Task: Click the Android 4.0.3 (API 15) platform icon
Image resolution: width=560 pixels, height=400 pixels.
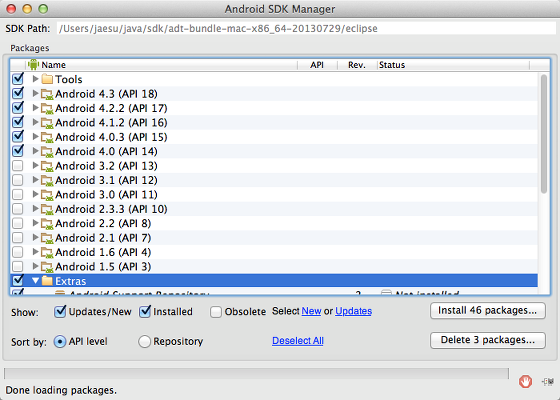Action: click(47, 137)
